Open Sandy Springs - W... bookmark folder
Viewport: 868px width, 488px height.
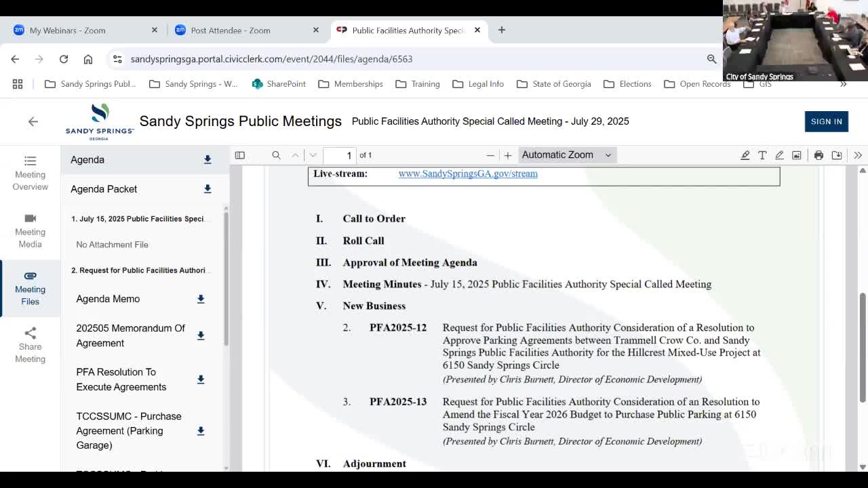pos(193,84)
